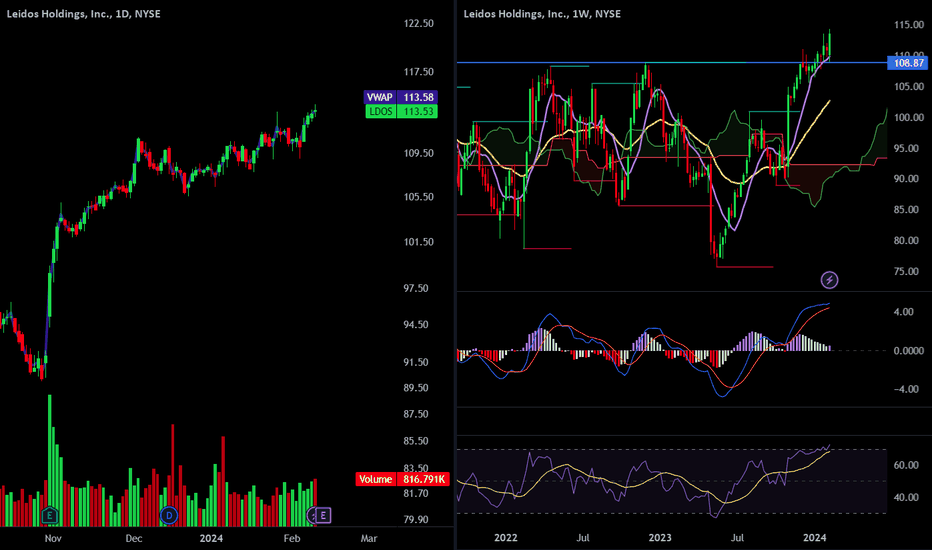Click the 4.00 value on MACD scale
This screenshot has height=550, width=932.
(903, 312)
